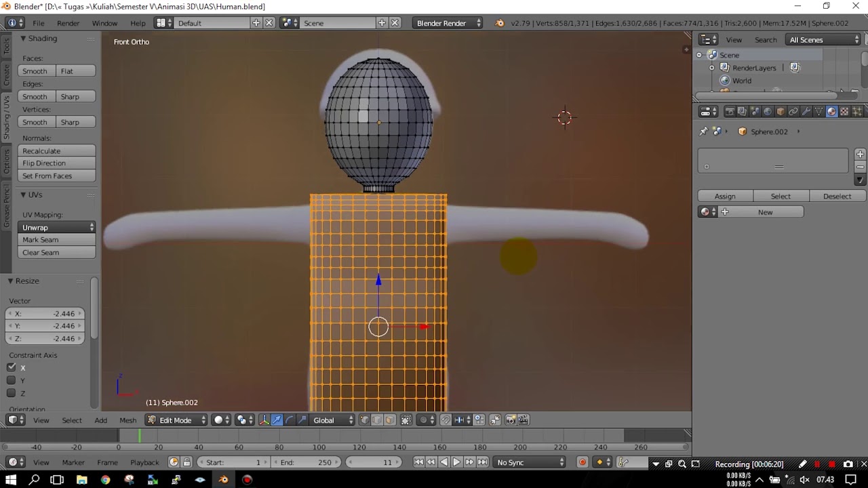Image resolution: width=868 pixels, height=488 pixels.
Task: Disable the X constraint axis checkbox
Action: coord(12,367)
